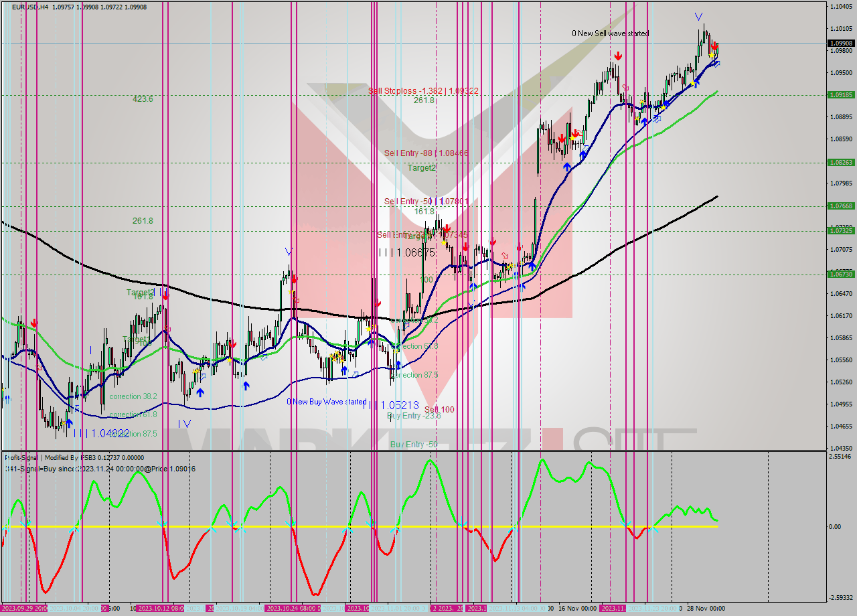Click the 1.07325 level price tag
Viewport: 857px width, 616px height.
tap(841, 230)
